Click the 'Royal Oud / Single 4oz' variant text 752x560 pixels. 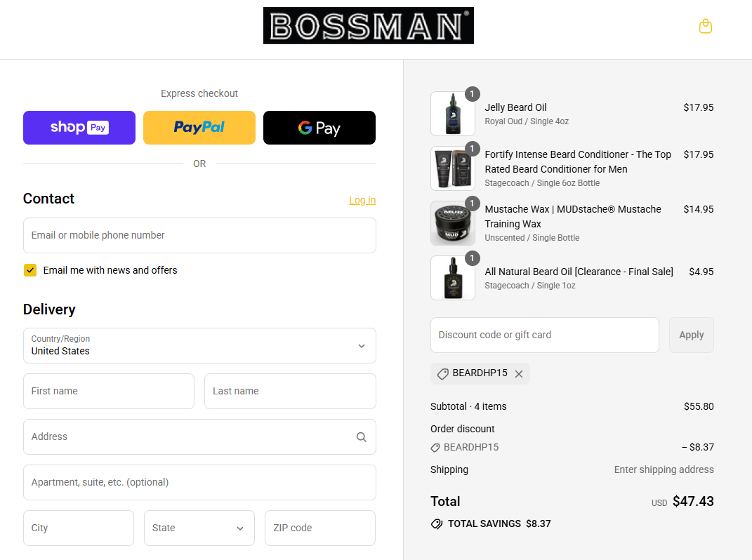click(527, 121)
